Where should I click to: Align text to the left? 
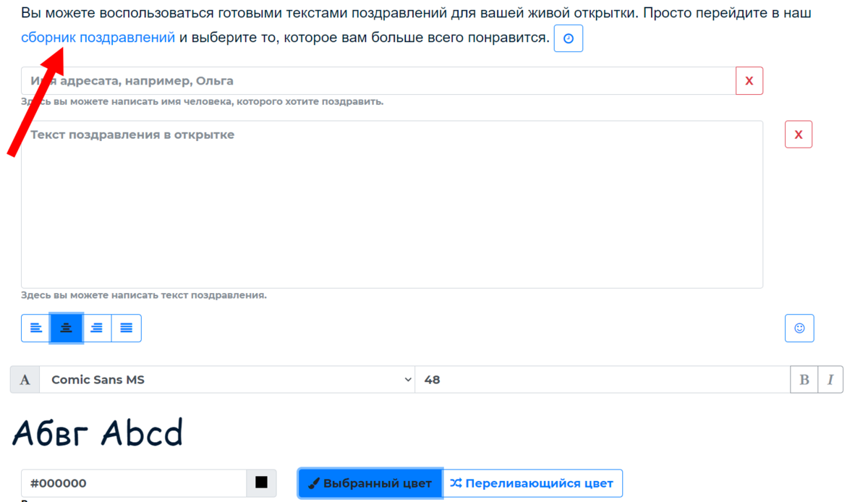36,328
